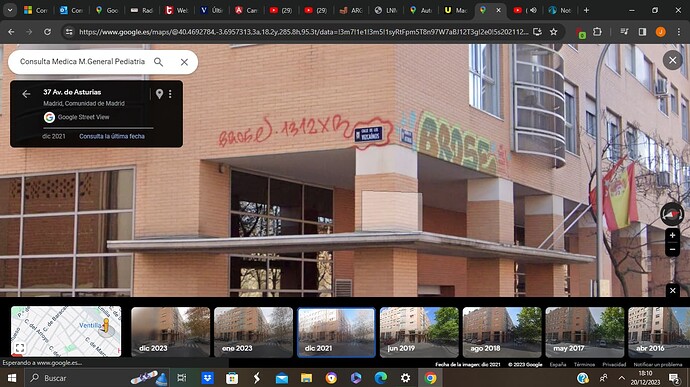Screen dimensions: 690x387
Task: Click the search magnifier in Maps search box
Action: click(158, 62)
